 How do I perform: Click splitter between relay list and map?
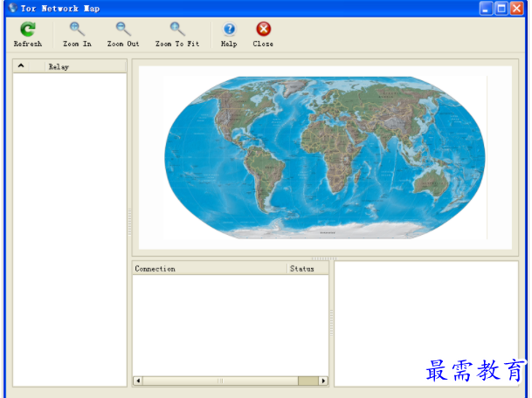pyautogui.click(x=129, y=223)
